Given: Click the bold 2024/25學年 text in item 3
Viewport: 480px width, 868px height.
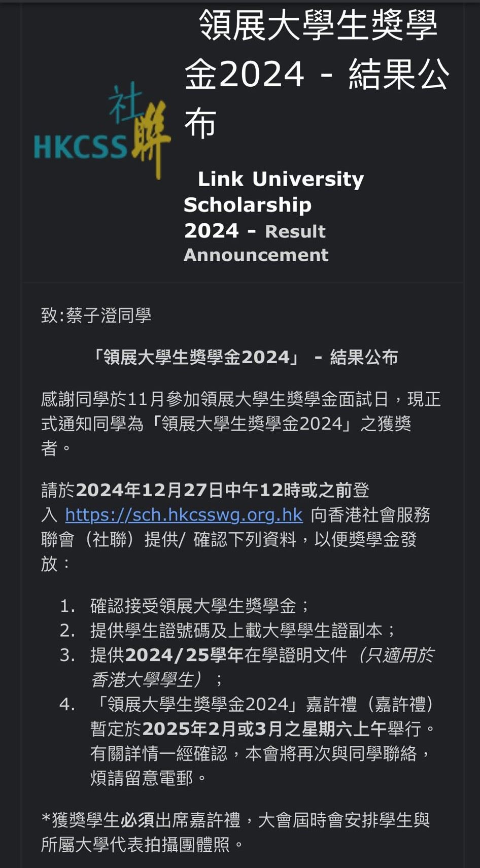Looking at the screenshot, I should pyautogui.click(x=184, y=655).
